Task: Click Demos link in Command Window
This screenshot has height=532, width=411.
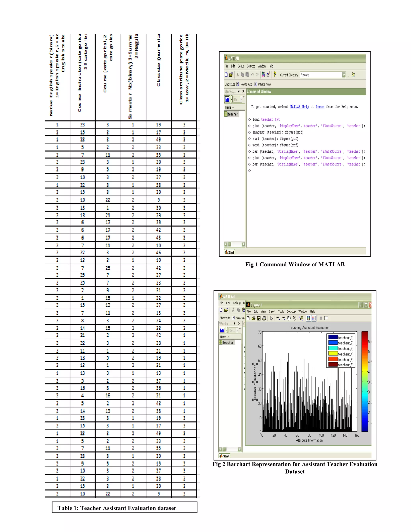Action: [x=320, y=107]
